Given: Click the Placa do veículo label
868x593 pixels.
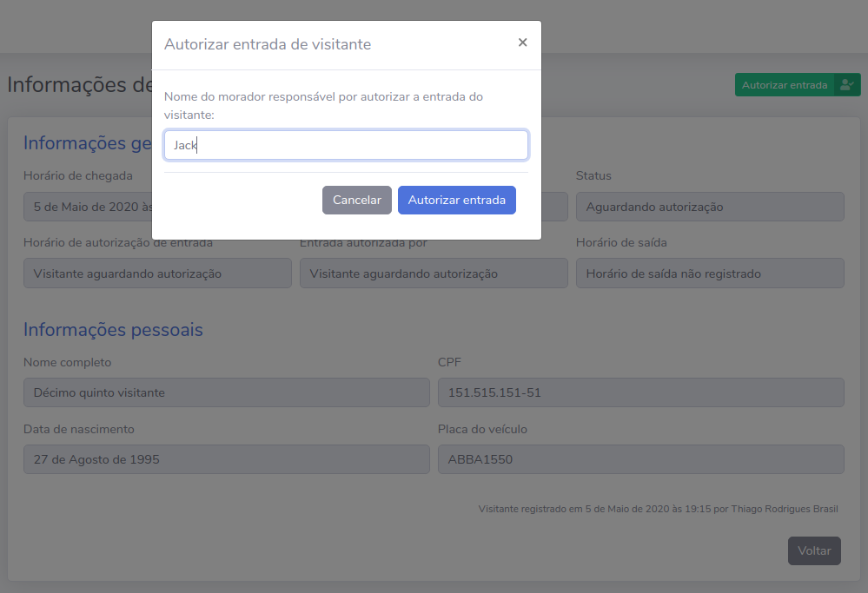Looking at the screenshot, I should tap(482, 429).
